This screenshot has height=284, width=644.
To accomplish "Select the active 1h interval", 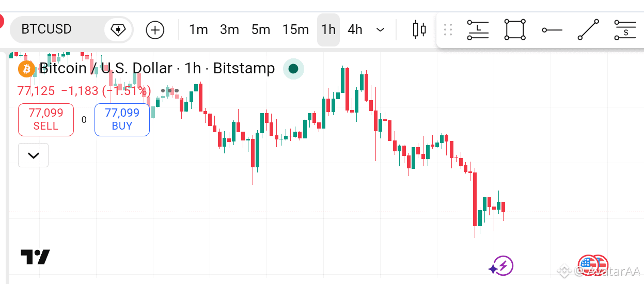I will 328,30.
